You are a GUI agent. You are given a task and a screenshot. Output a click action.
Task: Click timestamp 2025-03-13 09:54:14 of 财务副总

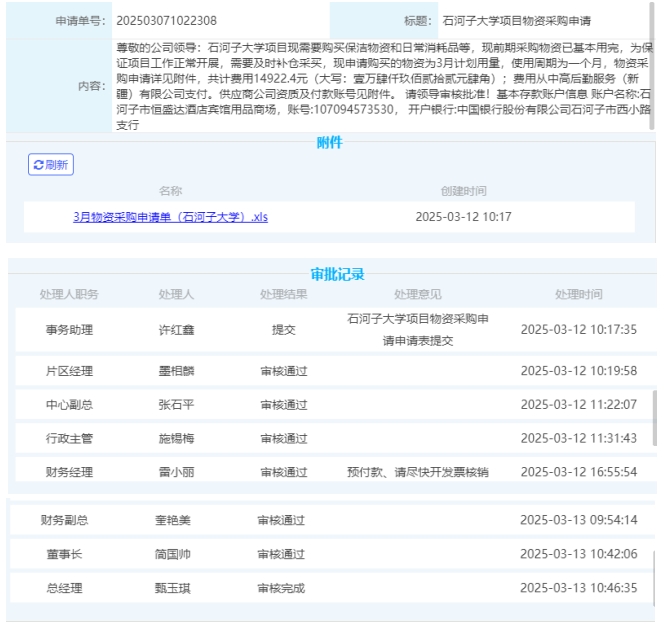[x=578, y=520]
